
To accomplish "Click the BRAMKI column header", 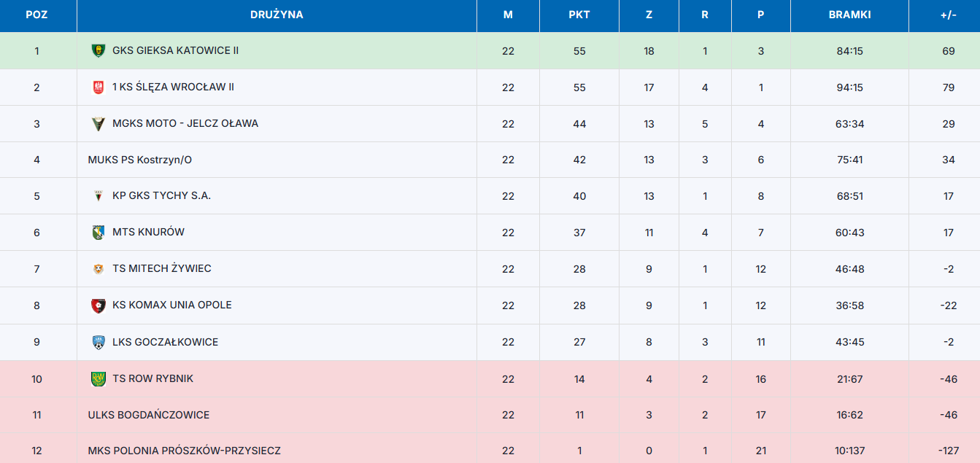I will tap(849, 15).
